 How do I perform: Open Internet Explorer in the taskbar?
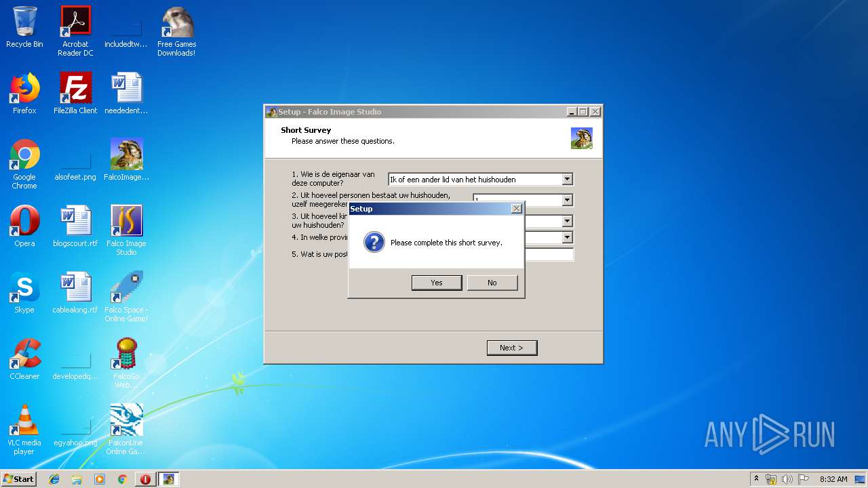(x=54, y=479)
